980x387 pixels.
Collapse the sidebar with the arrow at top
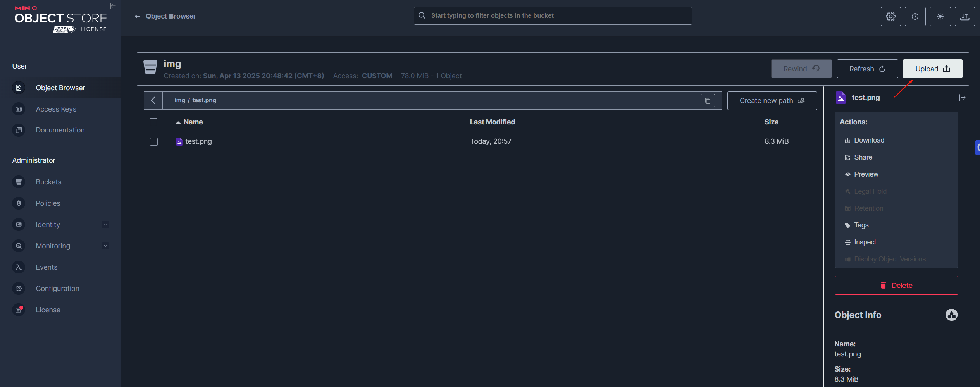coord(112,6)
